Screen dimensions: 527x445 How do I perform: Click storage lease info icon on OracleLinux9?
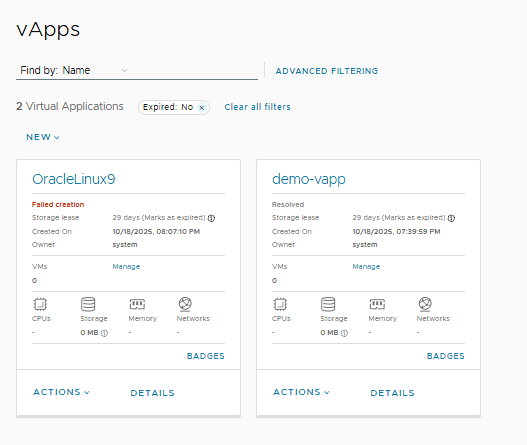(211, 218)
